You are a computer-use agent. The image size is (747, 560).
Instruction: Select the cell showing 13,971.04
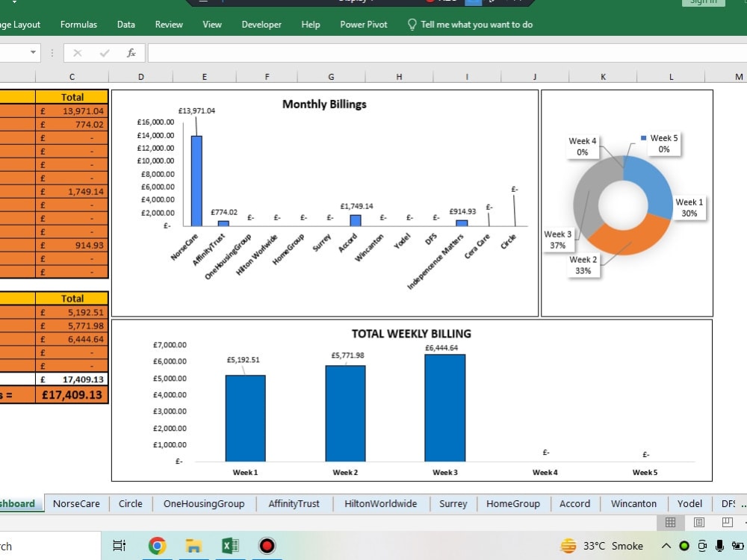(x=72, y=111)
